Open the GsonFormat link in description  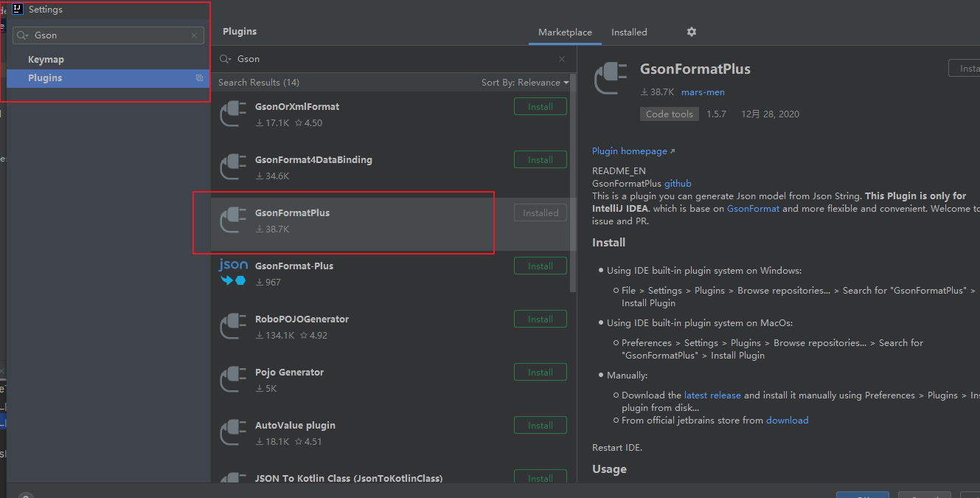click(753, 209)
